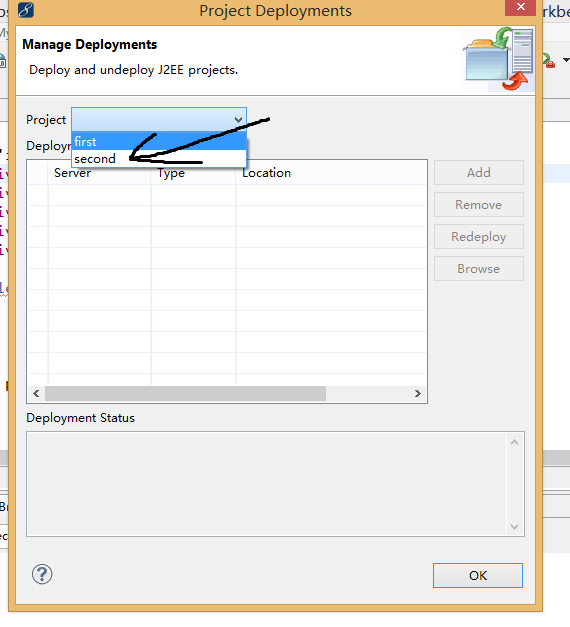Open the help question mark icon
This screenshot has width=570, height=627.
[42, 575]
